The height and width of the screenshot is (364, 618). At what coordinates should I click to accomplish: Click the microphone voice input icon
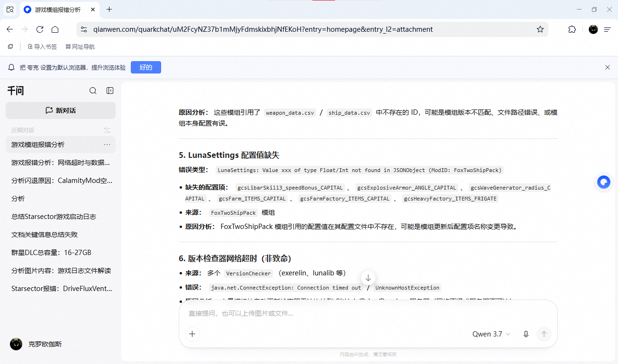click(x=526, y=334)
